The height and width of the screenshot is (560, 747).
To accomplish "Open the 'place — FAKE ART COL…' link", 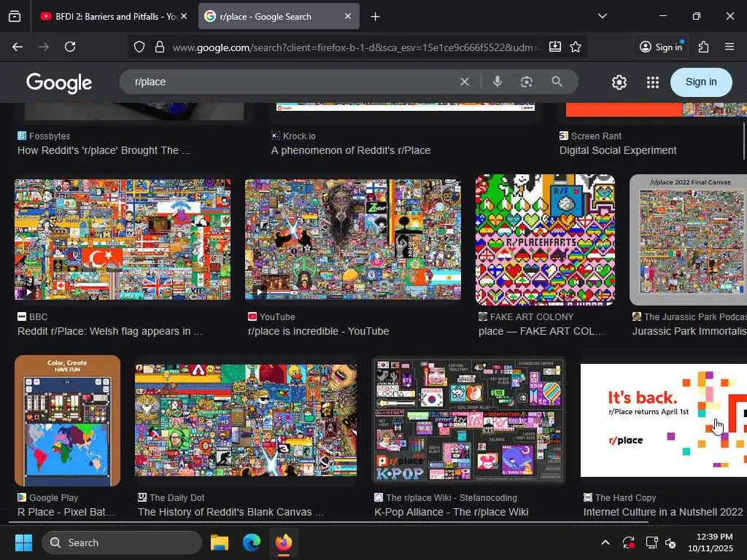I will (542, 332).
